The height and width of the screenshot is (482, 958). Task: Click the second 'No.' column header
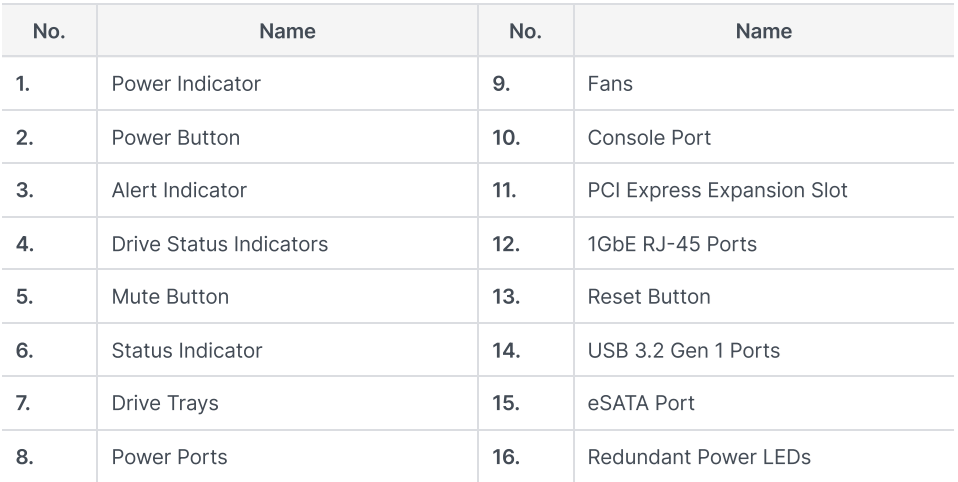525,31
